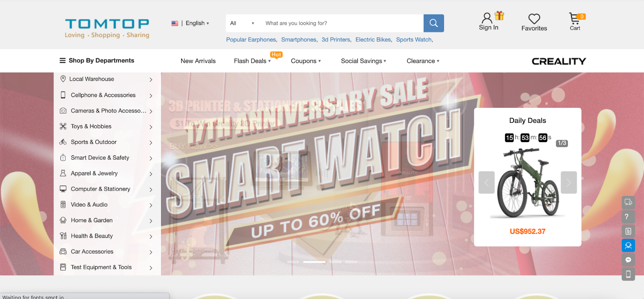Click the document list floating sidebar icon
The image size is (644, 299).
click(628, 231)
